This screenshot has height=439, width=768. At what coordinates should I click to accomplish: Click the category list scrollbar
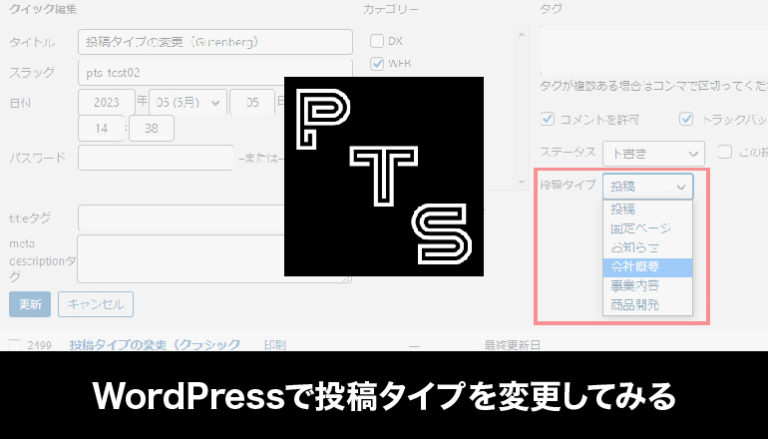click(x=521, y=108)
